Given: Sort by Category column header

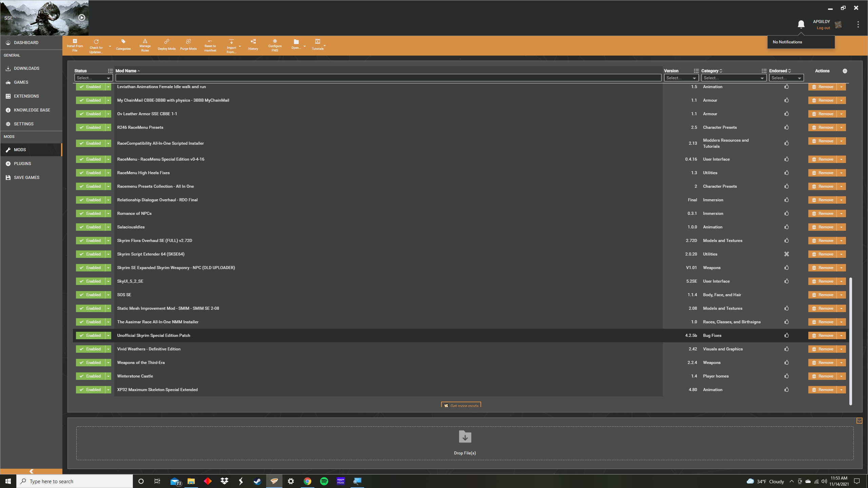Looking at the screenshot, I should point(711,71).
